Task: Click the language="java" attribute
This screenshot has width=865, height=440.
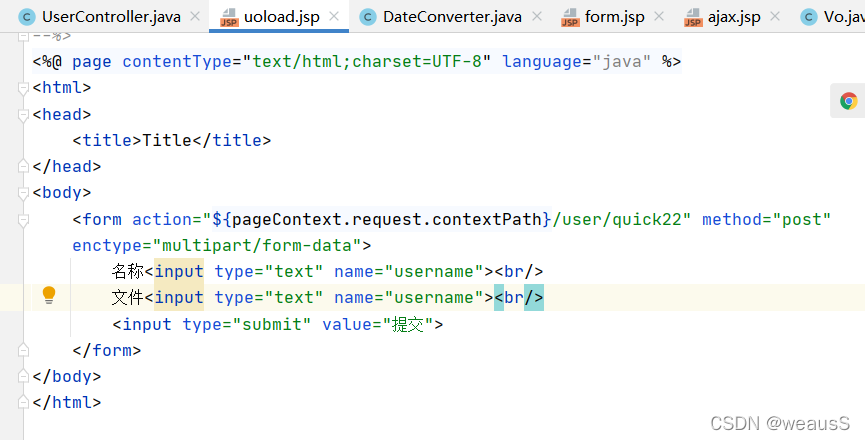Action: pyautogui.click(x=576, y=62)
